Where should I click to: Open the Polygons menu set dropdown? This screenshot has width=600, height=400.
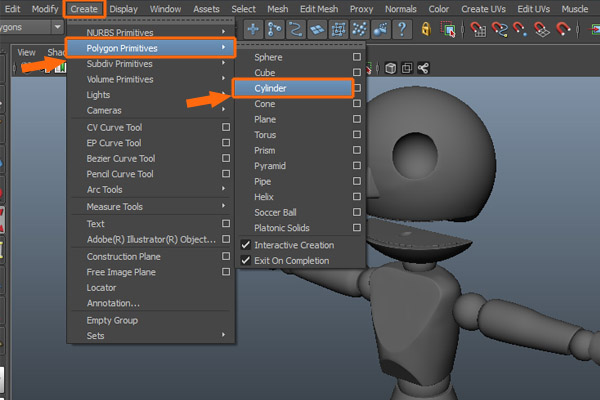point(57,29)
